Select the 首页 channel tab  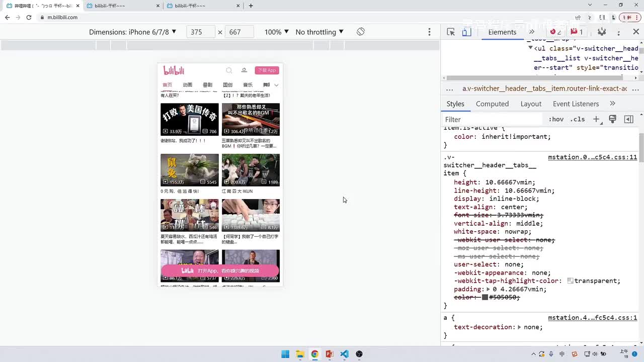click(x=167, y=85)
